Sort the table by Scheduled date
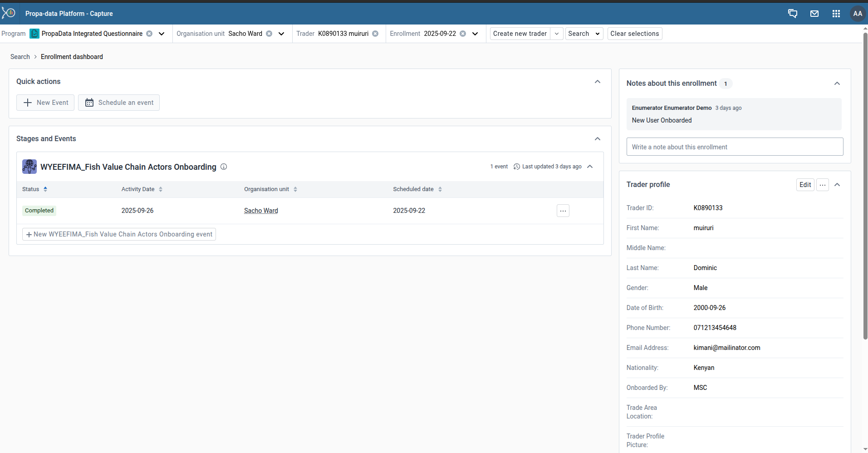 [x=439, y=189]
